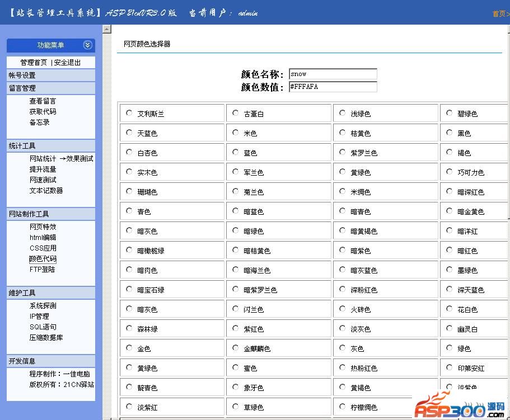
Task: Open 网页特效 menu item
Action: 43,226
